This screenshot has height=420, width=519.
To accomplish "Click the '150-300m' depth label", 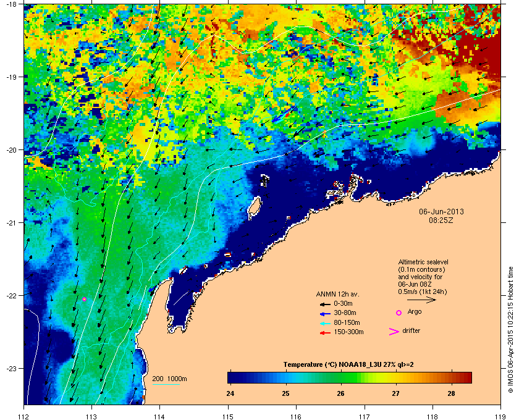I will [x=348, y=332].
